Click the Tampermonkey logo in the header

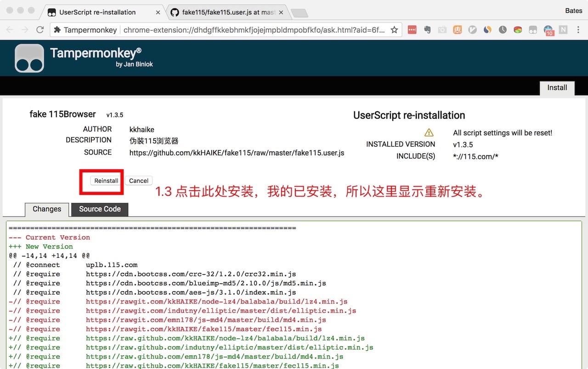[29, 58]
